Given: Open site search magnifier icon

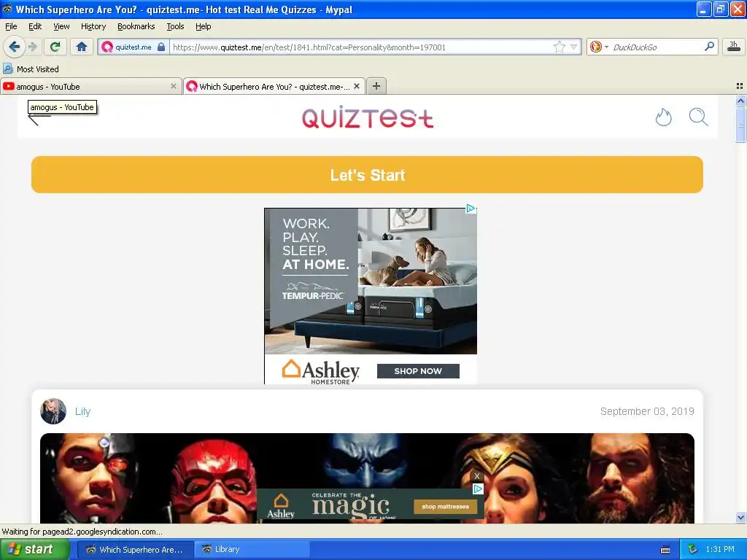Looking at the screenshot, I should (x=698, y=117).
